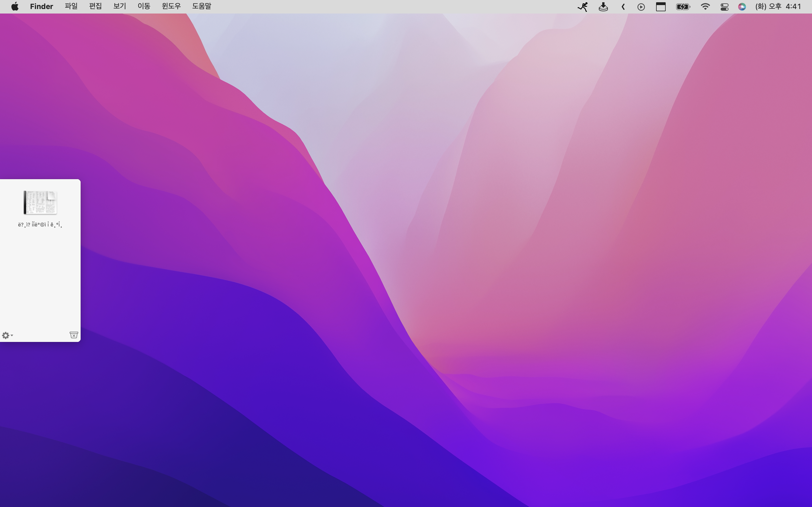Viewport: 812px width, 507px height.
Task: Expand the gear settings dropdown in the panel
Action: click(7, 335)
